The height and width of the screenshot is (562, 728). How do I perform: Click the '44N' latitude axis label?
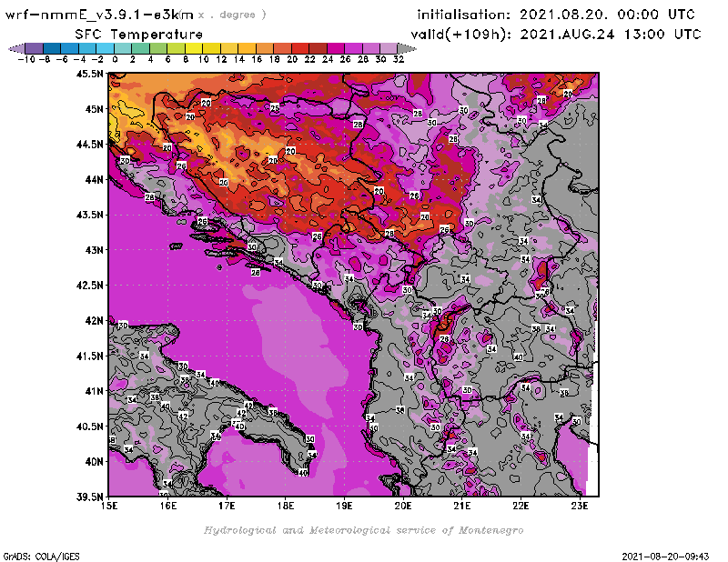94,179
